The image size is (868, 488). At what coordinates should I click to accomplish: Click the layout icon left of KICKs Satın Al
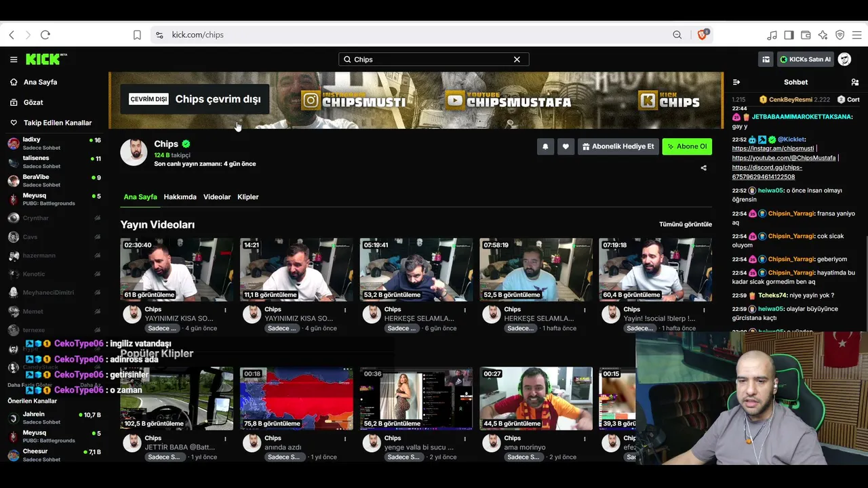coord(766,60)
